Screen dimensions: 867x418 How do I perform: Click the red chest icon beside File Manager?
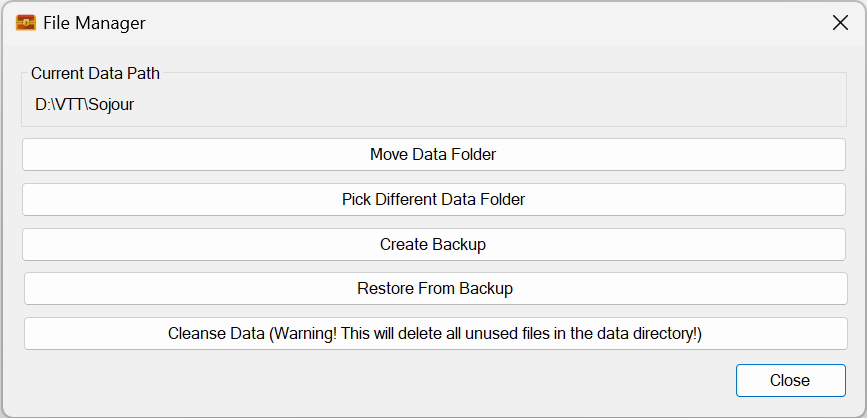26,22
